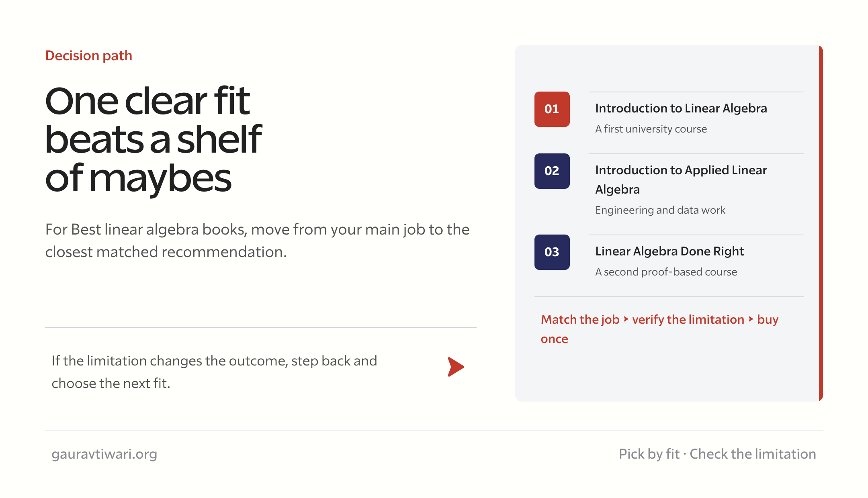Click 'A first university course' subtitle

(x=651, y=129)
